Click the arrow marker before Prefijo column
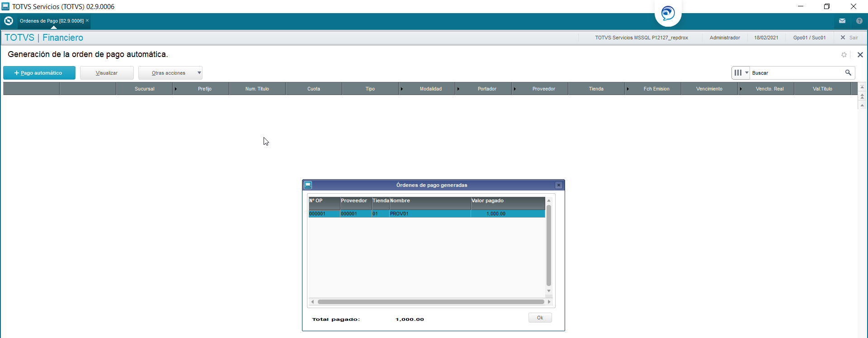Screen dimensions: 868x338 click(x=176, y=89)
